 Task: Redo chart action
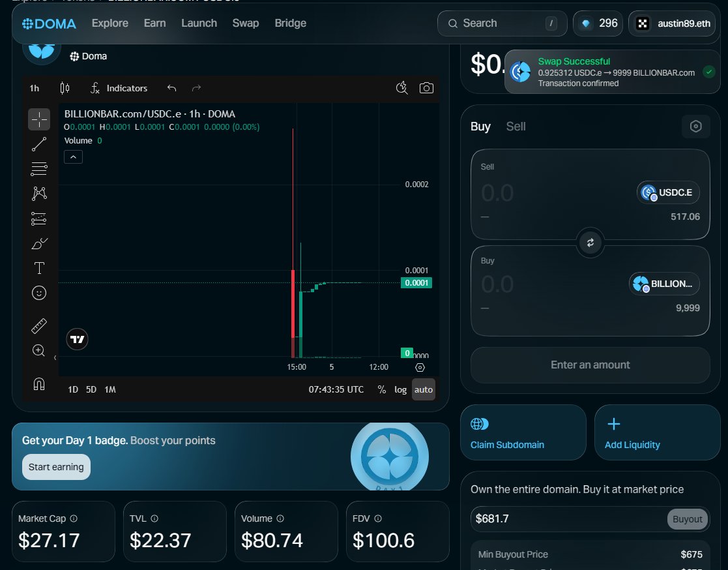[196, 88]
